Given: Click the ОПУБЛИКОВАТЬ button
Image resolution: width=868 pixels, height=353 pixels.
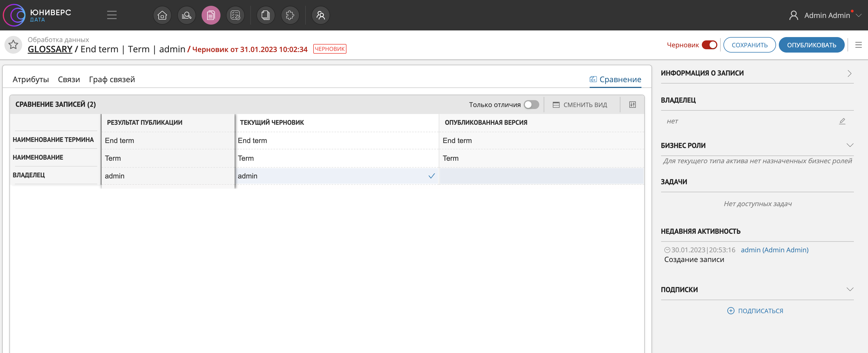Looking at the screenshot, I should [x=811, y=45].
